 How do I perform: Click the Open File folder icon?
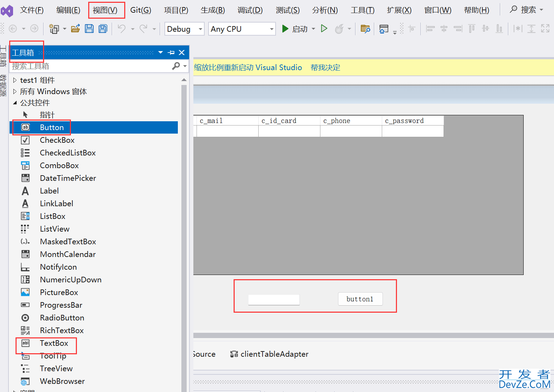(76, 29)
